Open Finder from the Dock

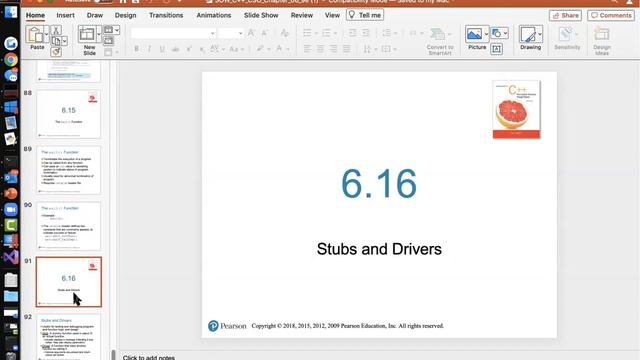click(x=11, y=12)
